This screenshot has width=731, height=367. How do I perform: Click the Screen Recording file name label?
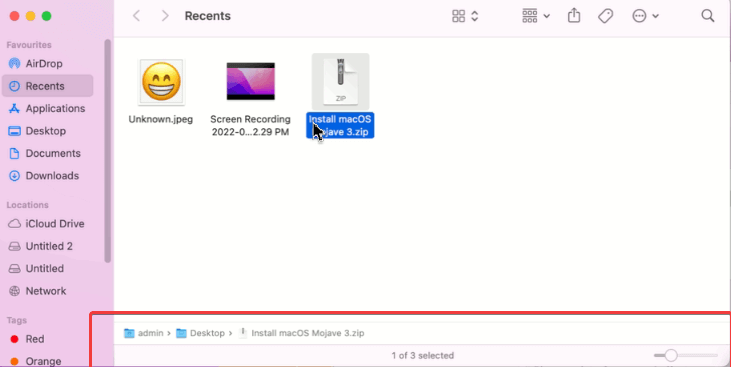250,125
